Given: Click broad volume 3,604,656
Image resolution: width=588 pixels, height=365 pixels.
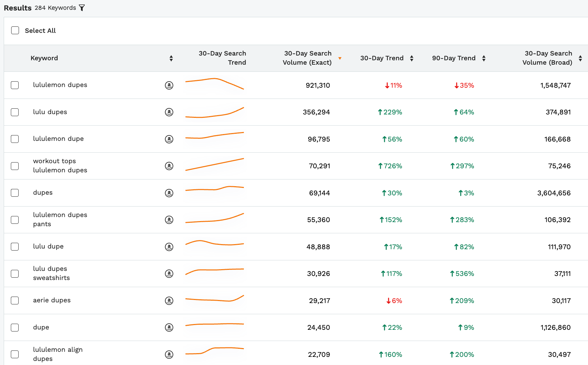Looking at the screenshot, I should 554,193.
